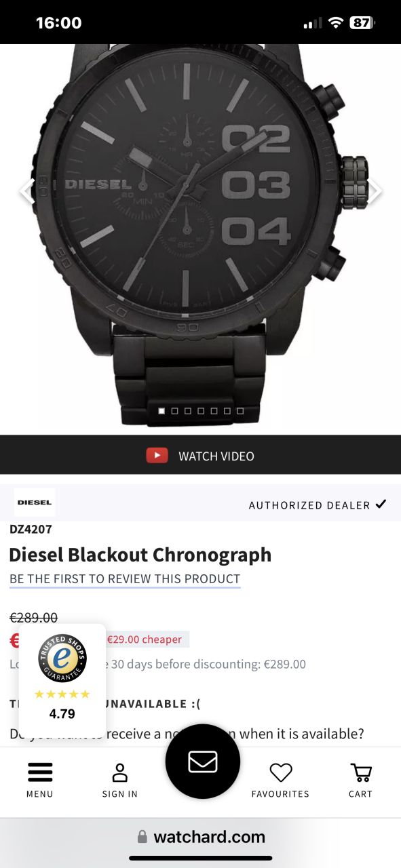This screenshot has width=401, height=868.
Task: Click the Diesel brand logo
Action: point(35,502)
